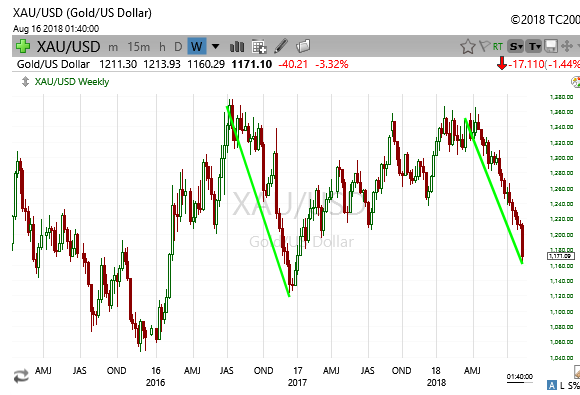Image resolution: width=580 pixels, height=395 pixels.
Task: Click the 01:40:00 time label under chart
Action: click(520, 377)
